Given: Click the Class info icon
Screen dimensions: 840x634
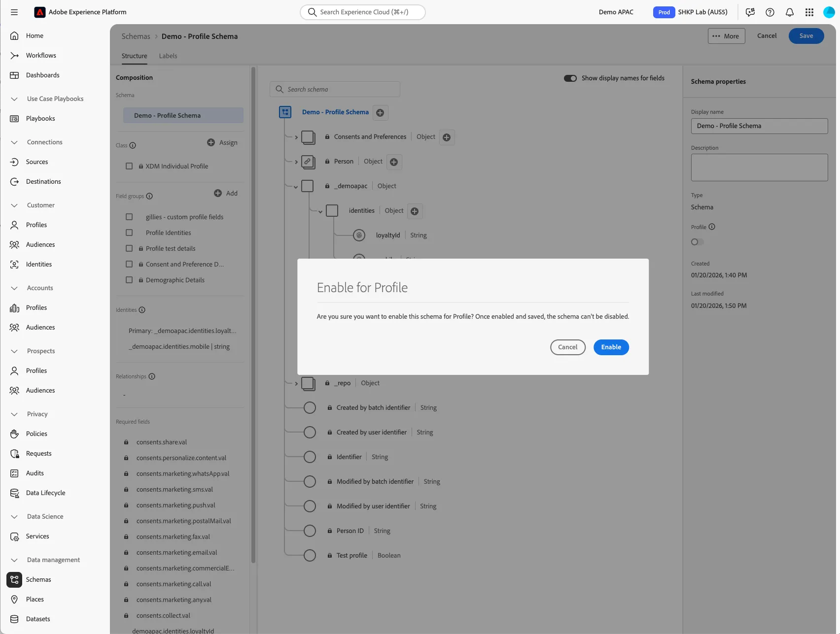Looking at the screenshot, I should pos(133,145).
